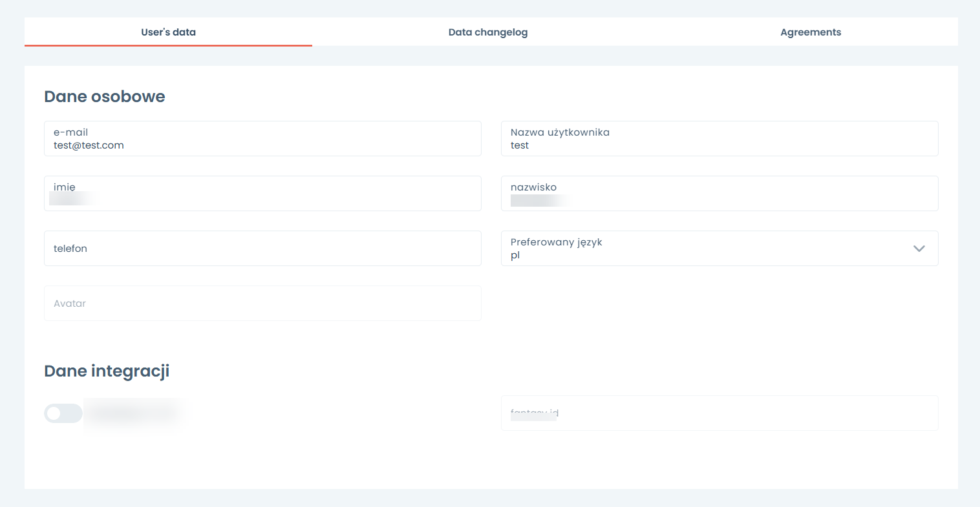980x507 pixels.
Task: Click the Dane osobowe heading
Action: point(105,97)
